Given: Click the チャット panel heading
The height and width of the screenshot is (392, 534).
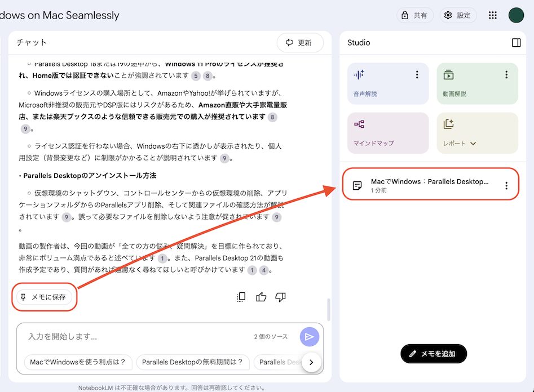Looking at the screenshot, I should (x=32, y=43).
